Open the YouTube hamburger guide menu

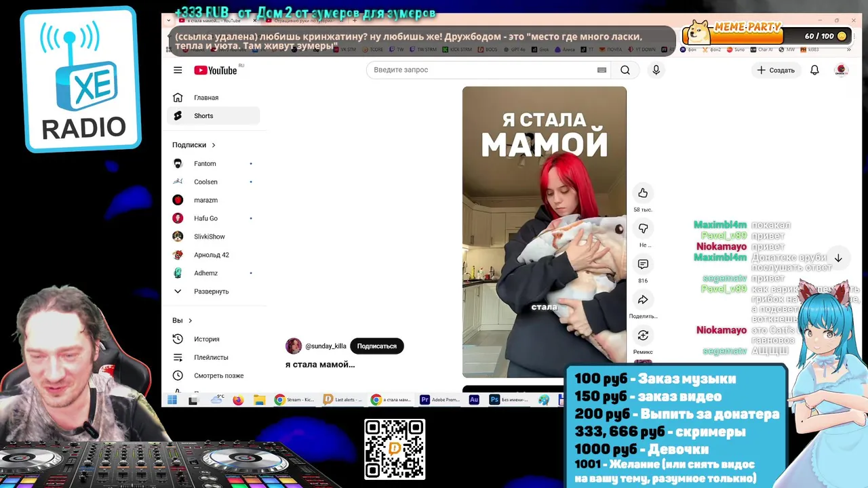click(178, 70)
